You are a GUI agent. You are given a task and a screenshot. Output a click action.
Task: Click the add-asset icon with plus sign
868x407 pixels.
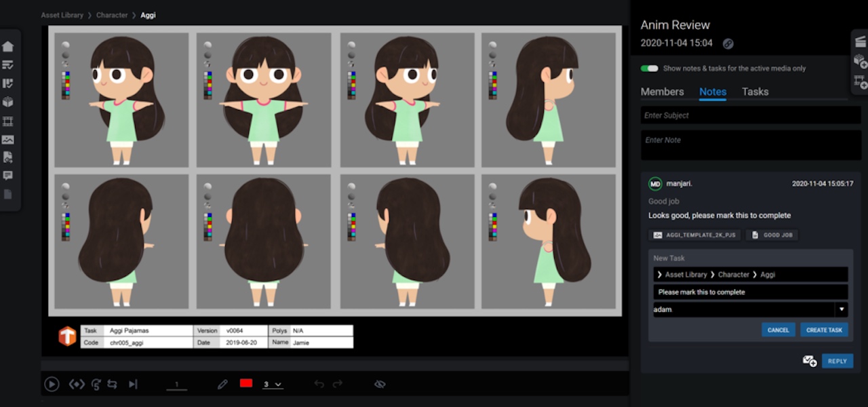coord(859,61)
